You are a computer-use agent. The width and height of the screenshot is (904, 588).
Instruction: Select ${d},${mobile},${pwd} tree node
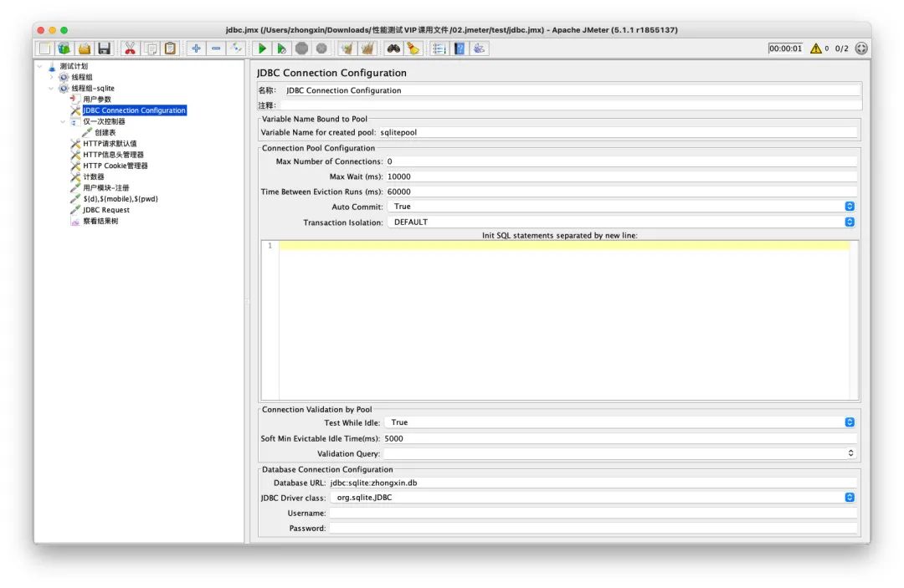[120, 199]
